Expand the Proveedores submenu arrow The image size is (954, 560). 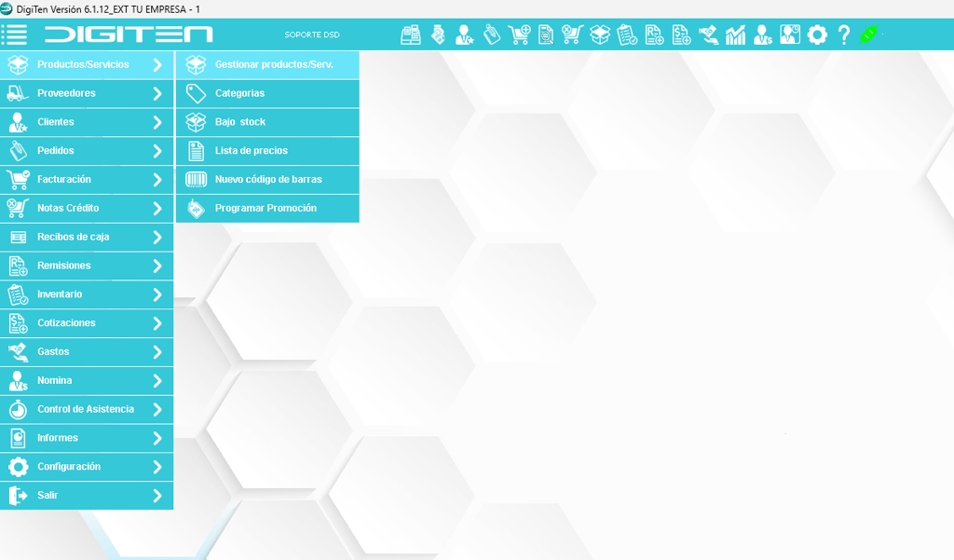[x=157, y=93]
